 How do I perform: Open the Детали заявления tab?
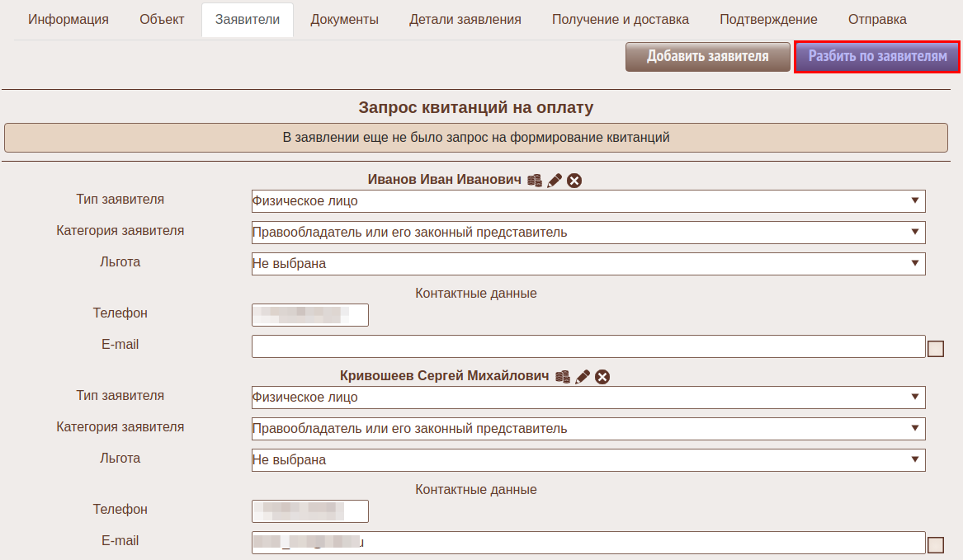(465, 20)
